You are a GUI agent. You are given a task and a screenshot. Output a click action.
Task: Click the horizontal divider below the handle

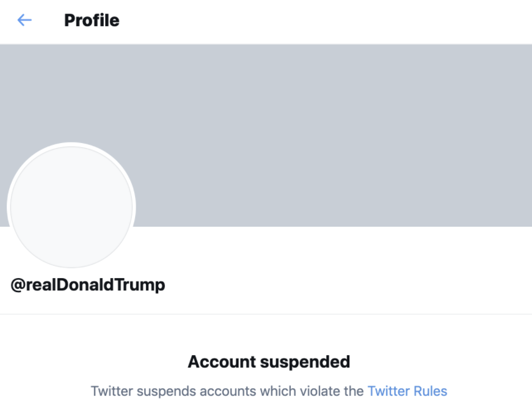coord(266,314)
